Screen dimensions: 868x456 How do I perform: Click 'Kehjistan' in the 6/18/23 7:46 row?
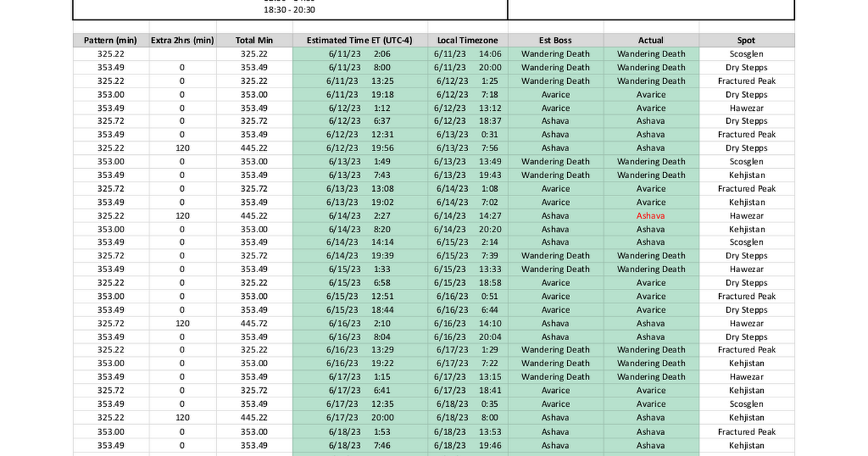click(746, 445)
